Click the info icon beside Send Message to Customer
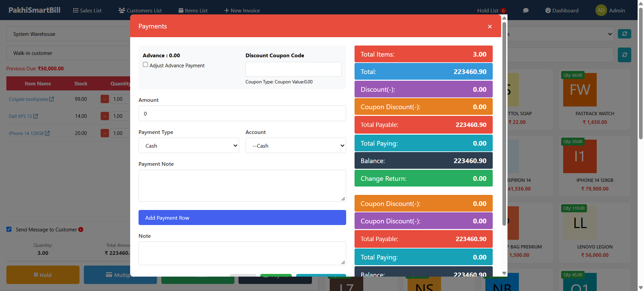The image size is (644, 291). 81,230
